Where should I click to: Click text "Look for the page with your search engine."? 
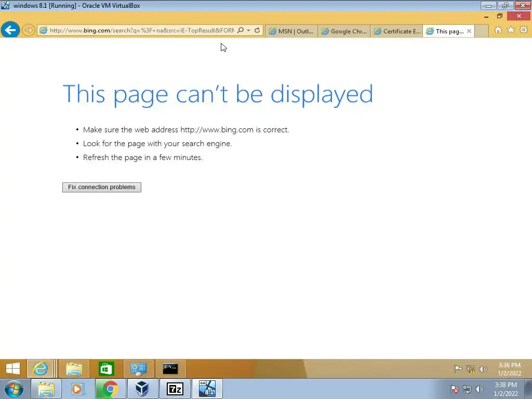(157, 143)
